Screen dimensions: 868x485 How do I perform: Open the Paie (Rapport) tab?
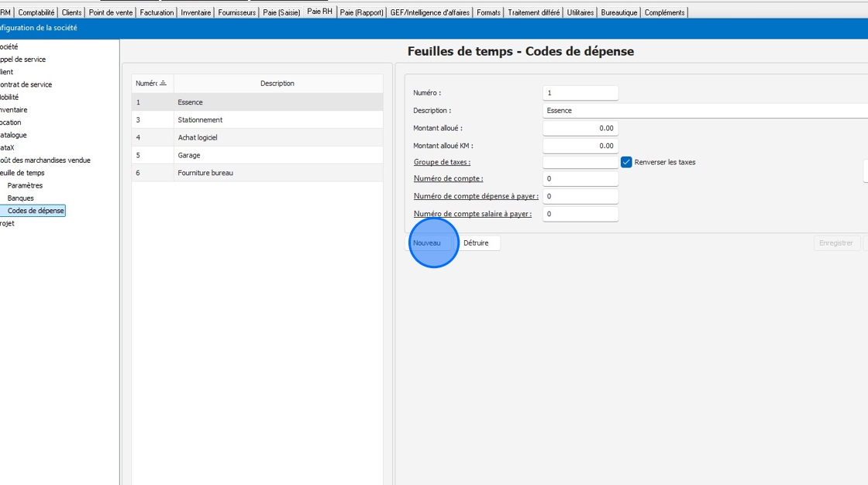coord(361,12)
